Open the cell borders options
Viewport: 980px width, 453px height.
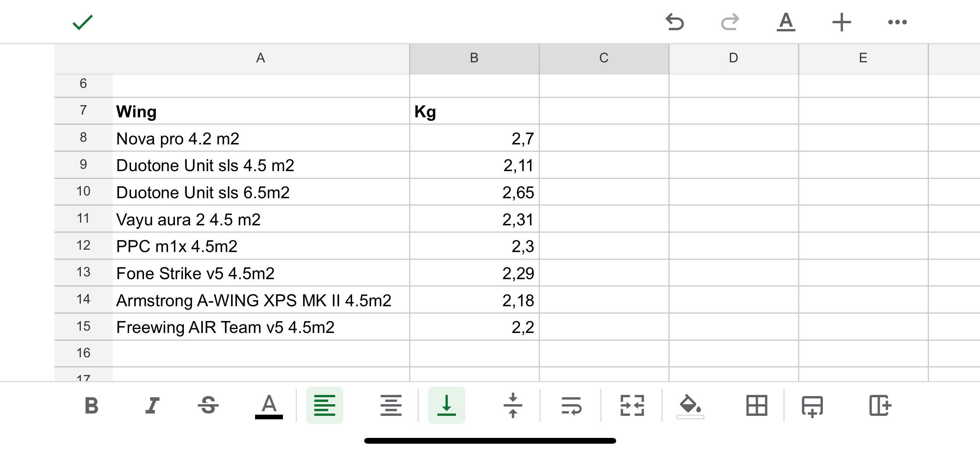click(x=757, y=406)
